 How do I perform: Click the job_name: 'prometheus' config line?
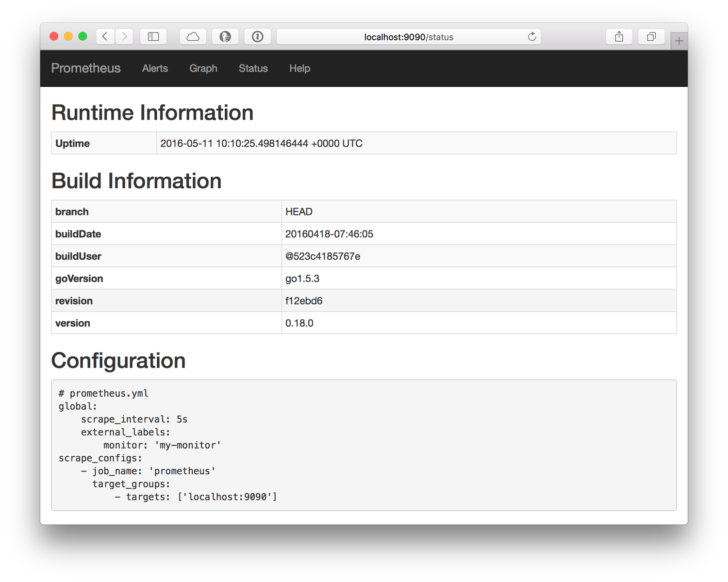[149, 471]
